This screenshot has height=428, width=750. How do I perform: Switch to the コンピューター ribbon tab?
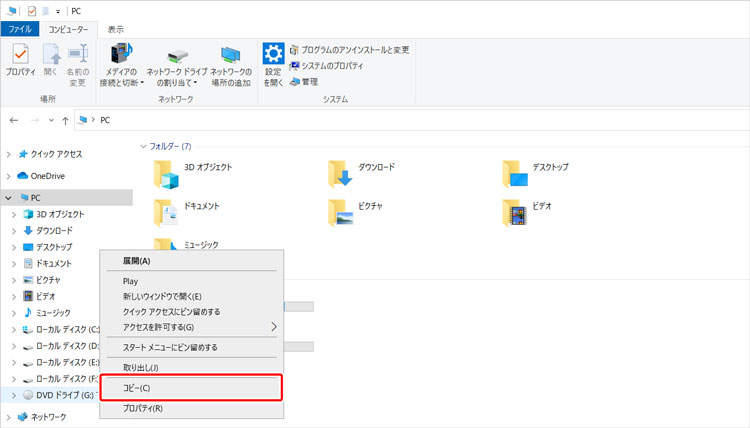coord(68,29)
